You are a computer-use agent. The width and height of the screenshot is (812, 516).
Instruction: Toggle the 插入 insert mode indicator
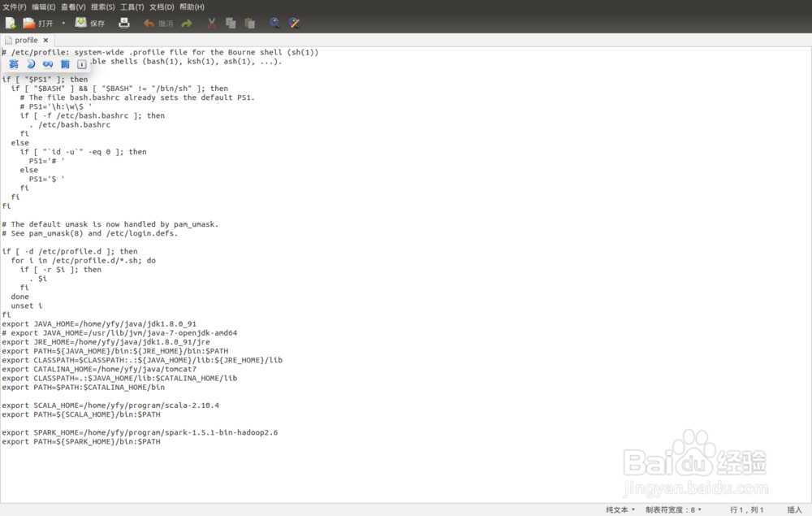pyautogui.click(x=794, y=509)
